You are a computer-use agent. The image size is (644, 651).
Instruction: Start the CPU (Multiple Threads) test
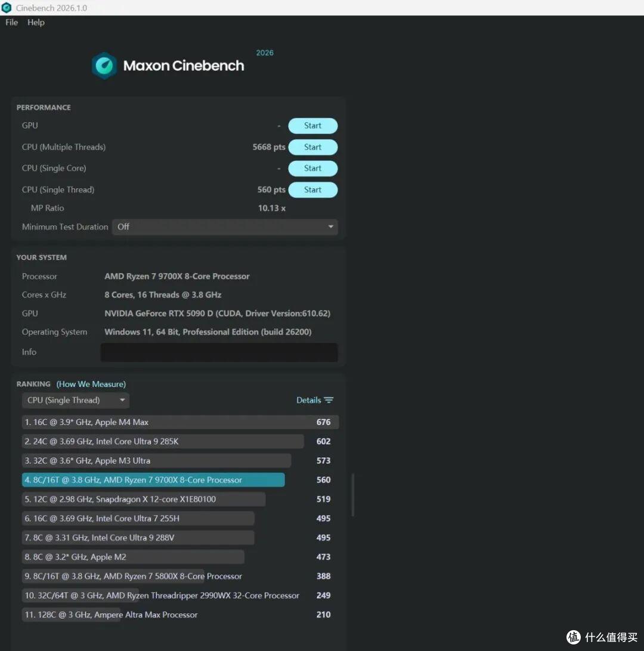tap(312, 147)
